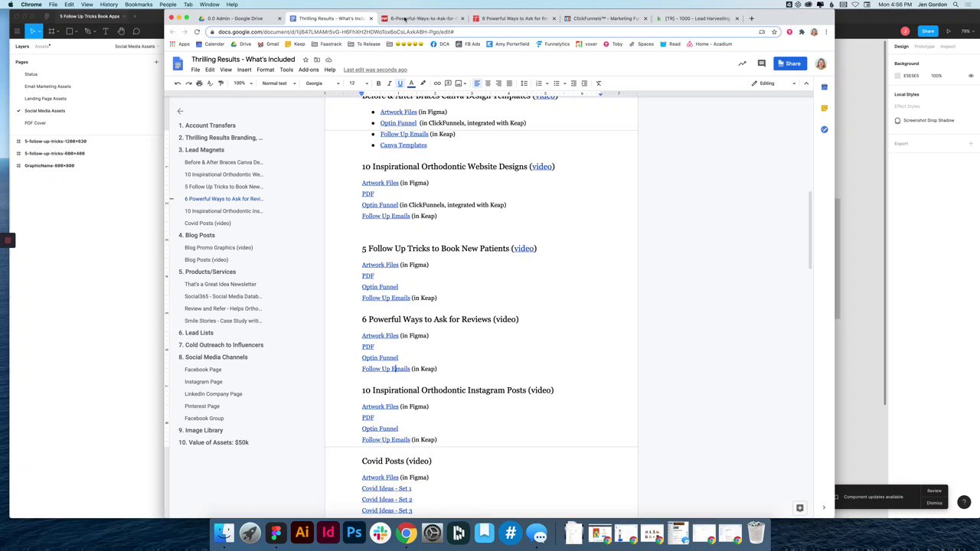Open Canva Templates link in document
This screenshot has height=551, width=980.
tap(403, 145)
